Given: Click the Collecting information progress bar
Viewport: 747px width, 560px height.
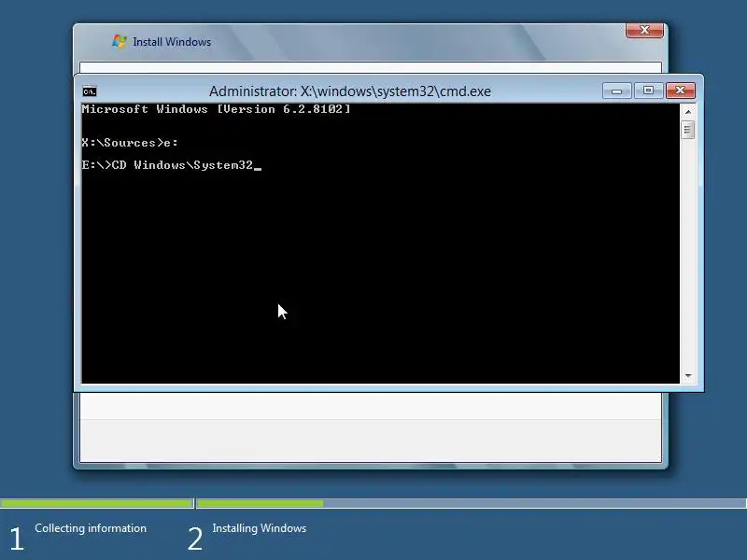Looking at the screenshot, I should [x=97, y=503].
